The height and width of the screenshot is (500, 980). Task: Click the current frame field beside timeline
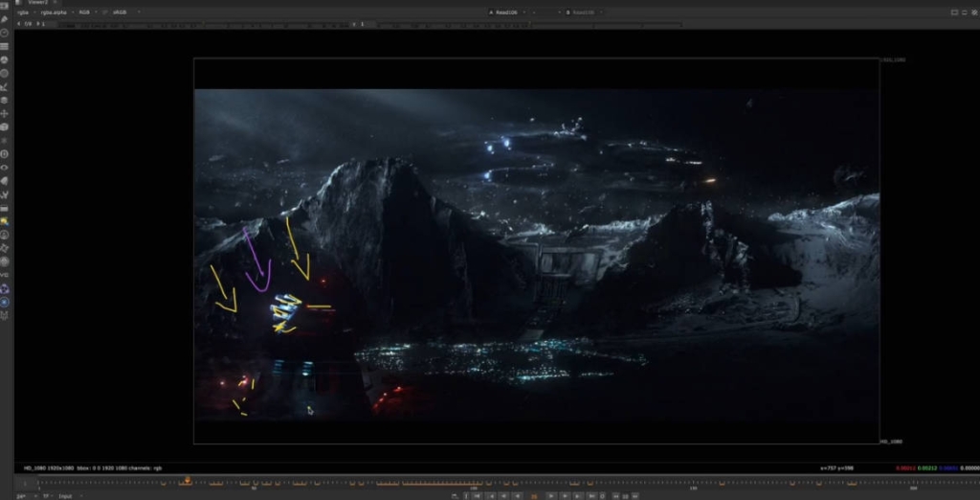[26, 483]
